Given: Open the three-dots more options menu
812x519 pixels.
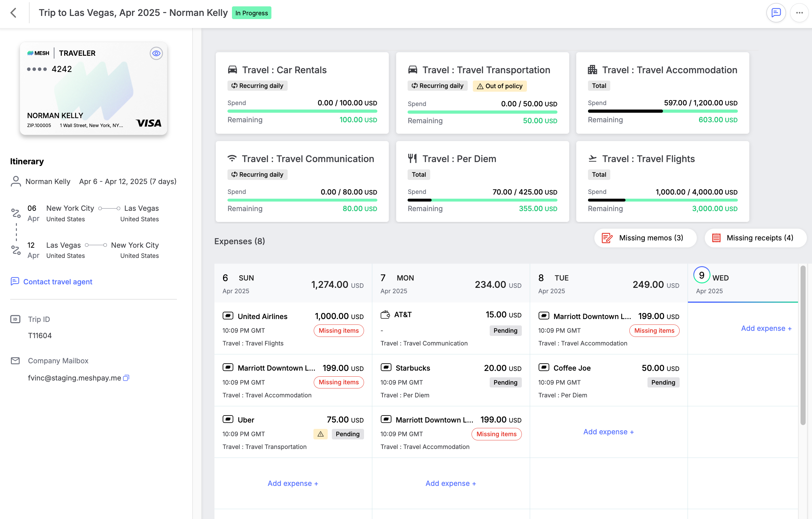Looking at the screenshot, I should coord(799,13).
